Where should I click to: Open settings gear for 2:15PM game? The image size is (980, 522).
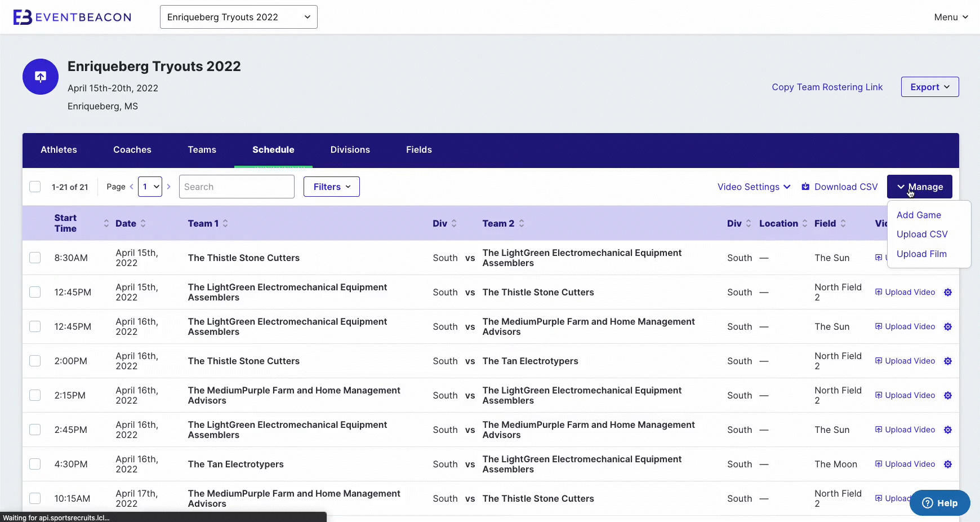tap(948, 395)
